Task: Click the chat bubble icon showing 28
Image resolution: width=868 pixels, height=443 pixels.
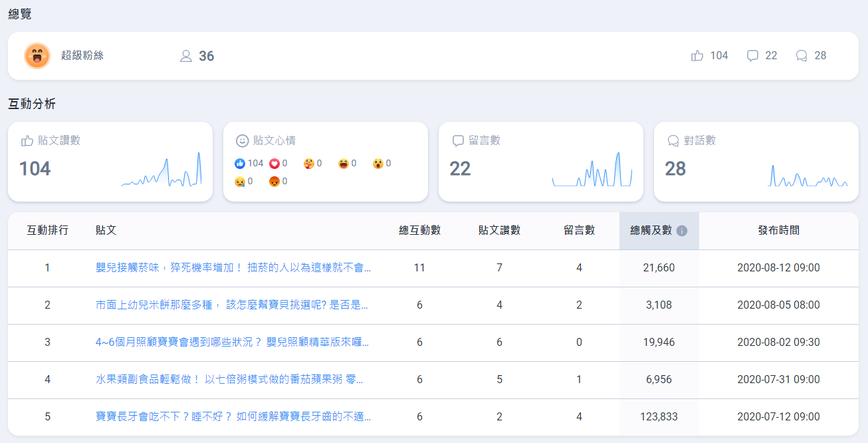Action: 802,55
